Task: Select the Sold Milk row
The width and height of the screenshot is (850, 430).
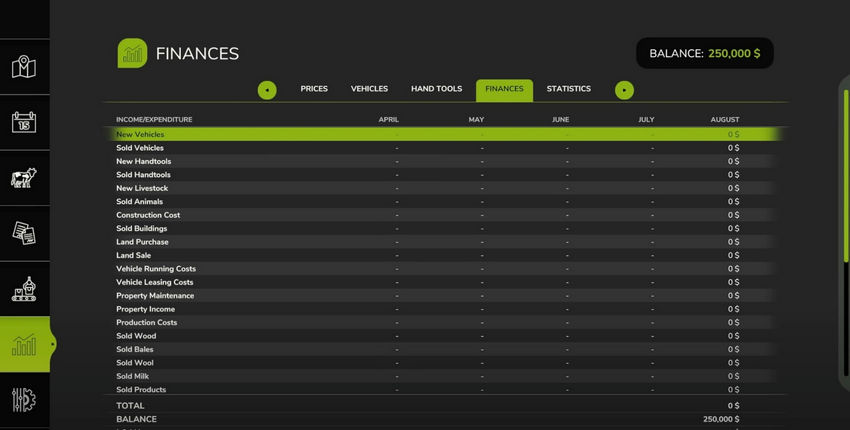Action: tap(443, 376)
